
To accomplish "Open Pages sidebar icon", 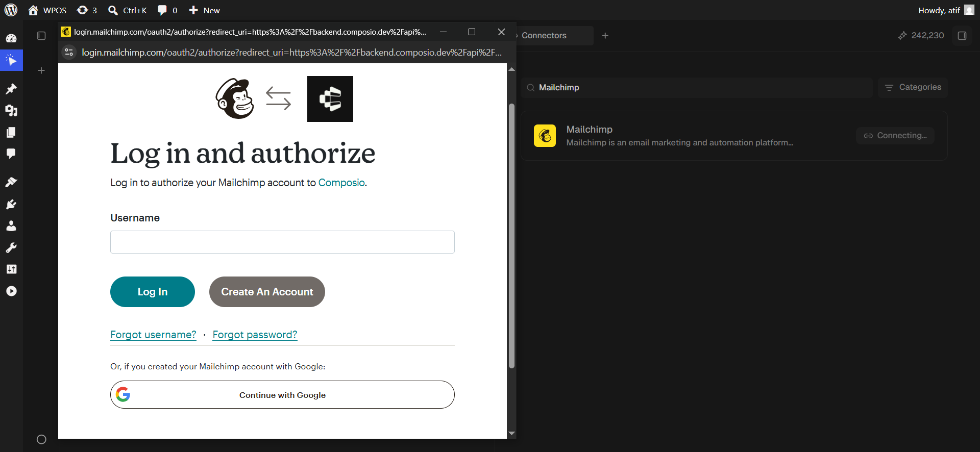I will tap(11, 132).
